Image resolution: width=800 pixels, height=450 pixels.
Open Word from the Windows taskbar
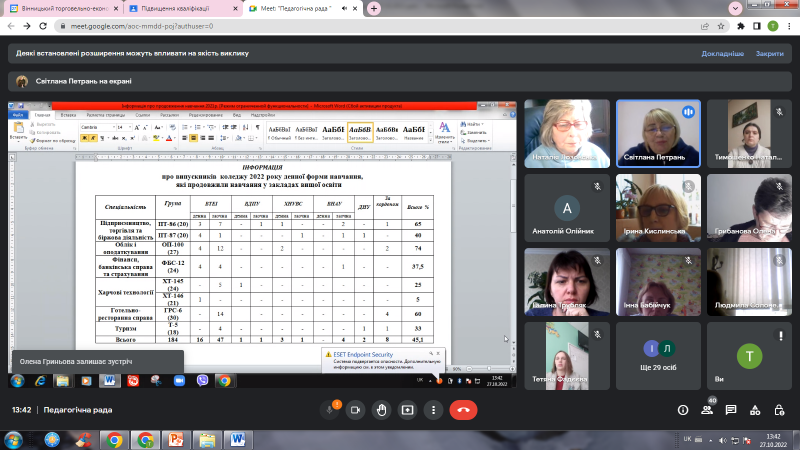click(237, 440)
